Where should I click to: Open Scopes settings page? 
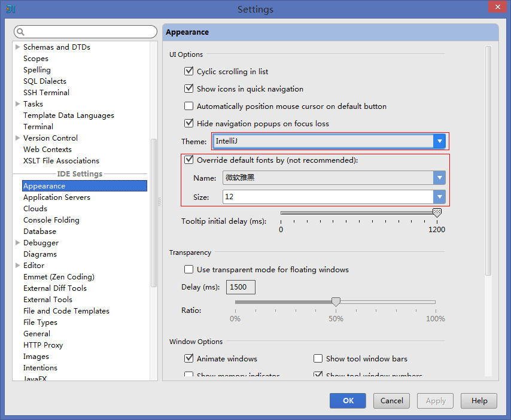[x=36, y=59]
